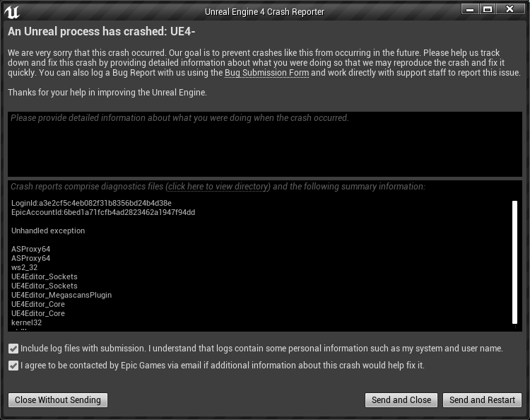Open the click here to view directory link
The height and width of the screenshot is (420, 530).
pyautogui.click(x=218, y=187)
